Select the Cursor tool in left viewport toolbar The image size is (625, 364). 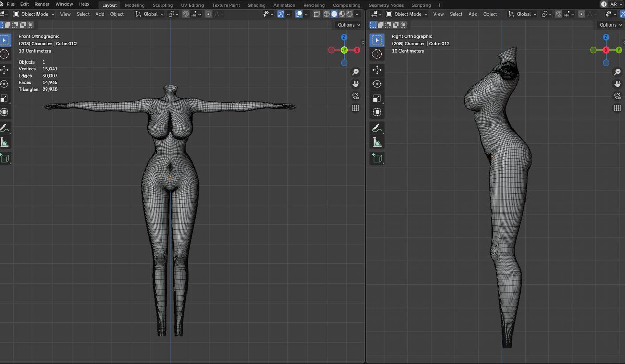coord(5,54)
